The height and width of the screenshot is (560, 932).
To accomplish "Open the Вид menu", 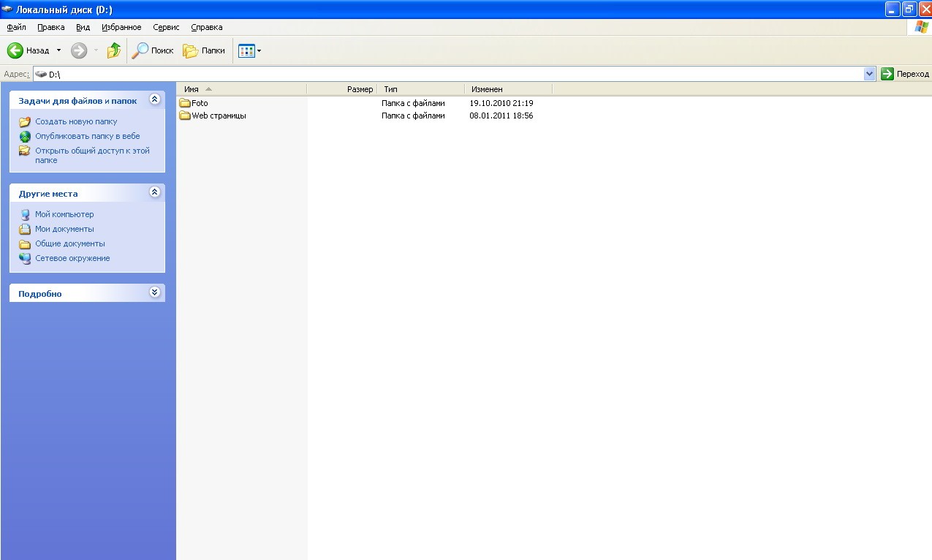I will tap(83, 27).
